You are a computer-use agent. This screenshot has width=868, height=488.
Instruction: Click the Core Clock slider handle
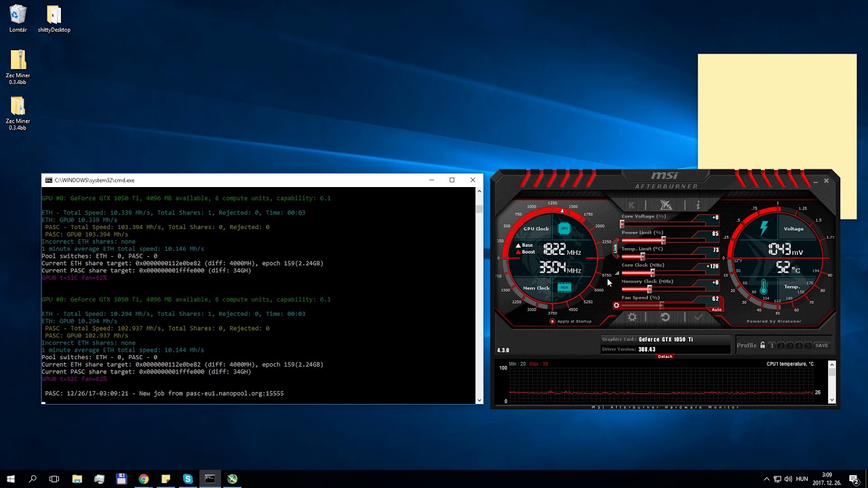pyautogui.click(x=652, y=272)
